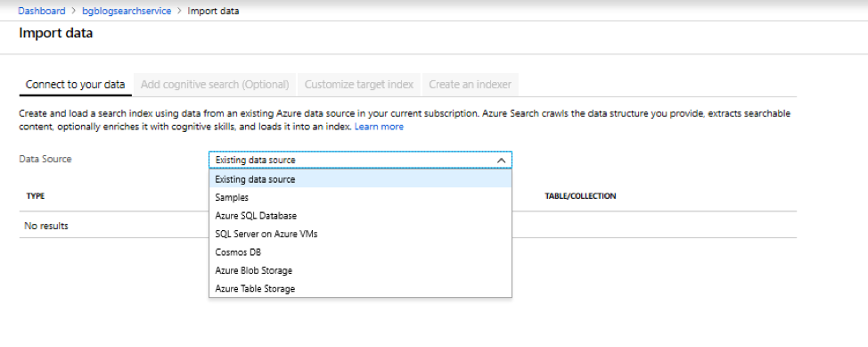Pick Azure Blob Storage option
868x347 pixels.
click(x=360, y=270)
